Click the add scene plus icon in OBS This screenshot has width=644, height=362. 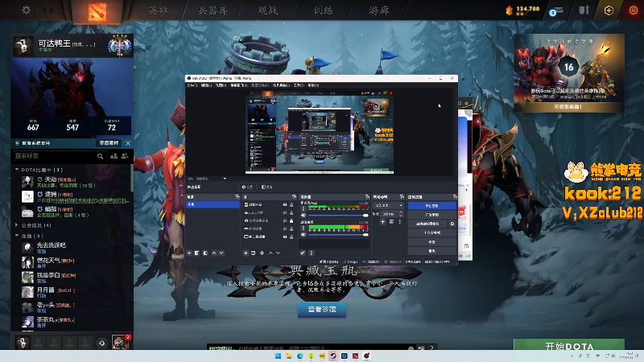[189, 253]
